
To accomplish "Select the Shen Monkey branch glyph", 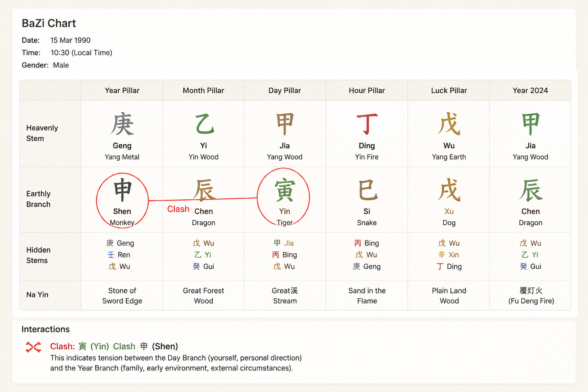I will click(x=122, y=190).
